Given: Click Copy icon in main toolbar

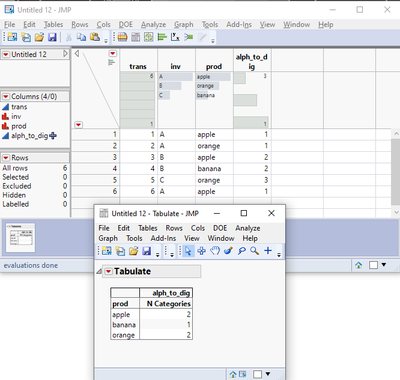Looking at the screenshot, I should point(81,37).
